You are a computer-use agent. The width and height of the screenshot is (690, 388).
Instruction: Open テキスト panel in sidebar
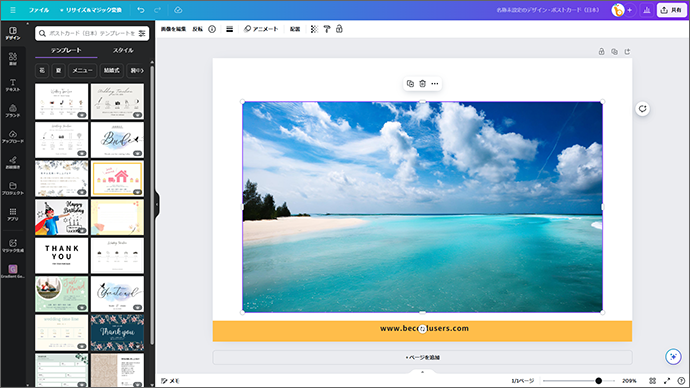(x=13, y=85)
